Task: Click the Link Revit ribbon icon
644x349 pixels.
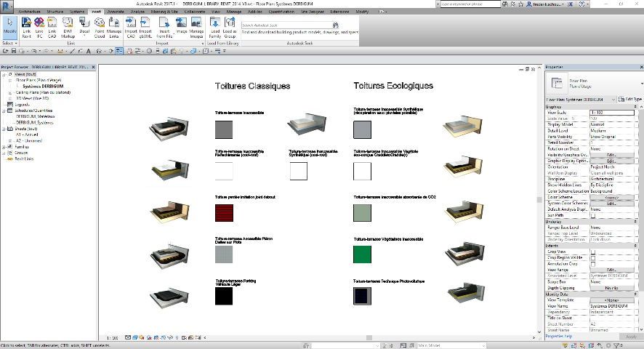Action: click(x=26, y=27)
